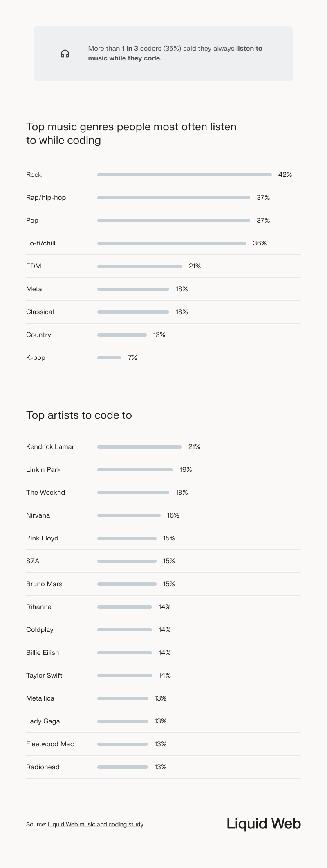This screenshot has width=327, height=868.
Task: Select the Classical genre label
Action: tap(40, 312)
